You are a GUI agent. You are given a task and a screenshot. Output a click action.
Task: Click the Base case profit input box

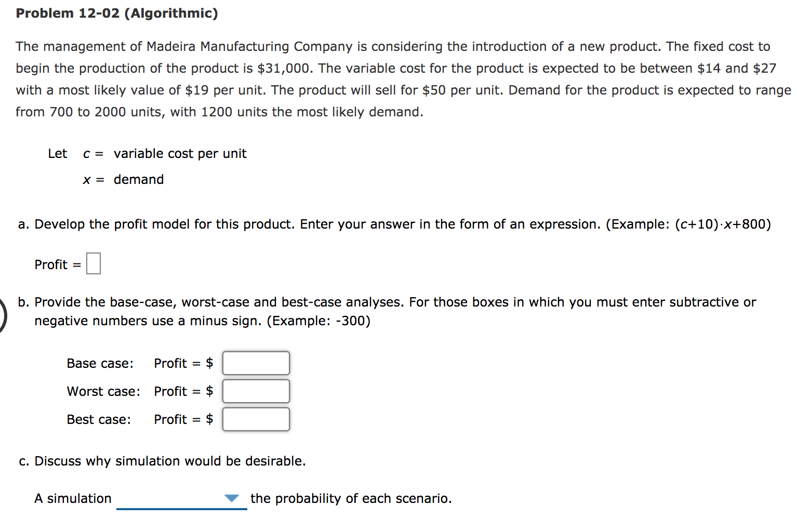tap(256, 363)
